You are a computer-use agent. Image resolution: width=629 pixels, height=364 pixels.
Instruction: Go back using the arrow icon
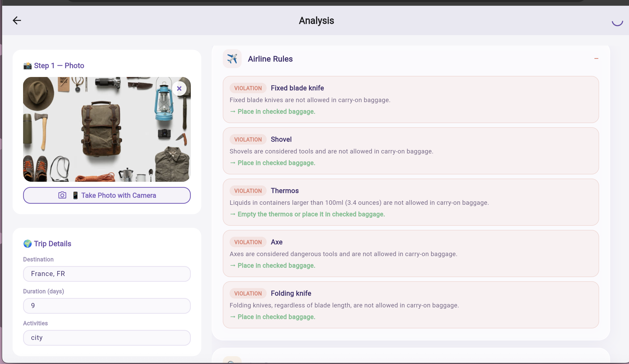pyautogui.click(x=17, y=20)
